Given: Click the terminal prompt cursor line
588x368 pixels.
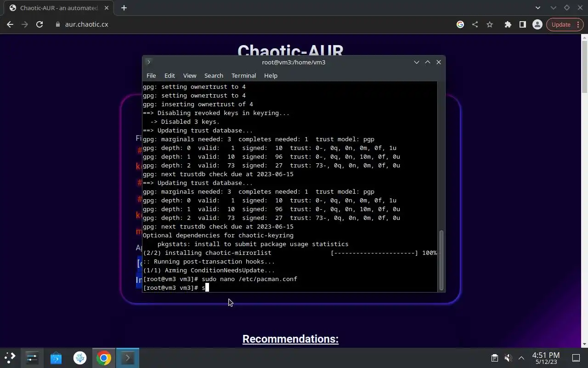Looking at the screenshot, I should point(176,288).
